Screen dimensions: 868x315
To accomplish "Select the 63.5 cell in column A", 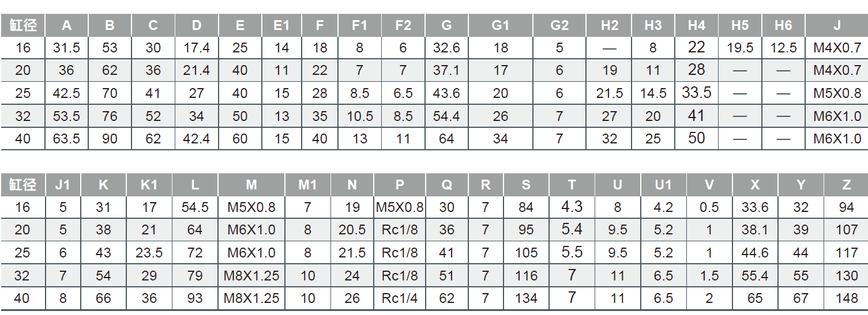I will tap(66, 139).
